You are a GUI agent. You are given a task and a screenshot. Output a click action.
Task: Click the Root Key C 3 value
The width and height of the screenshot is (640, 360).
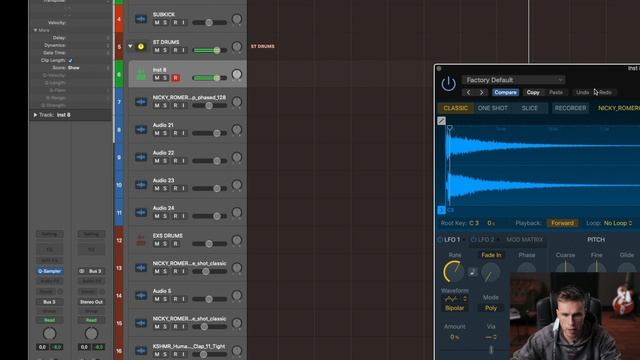point(473,223)
